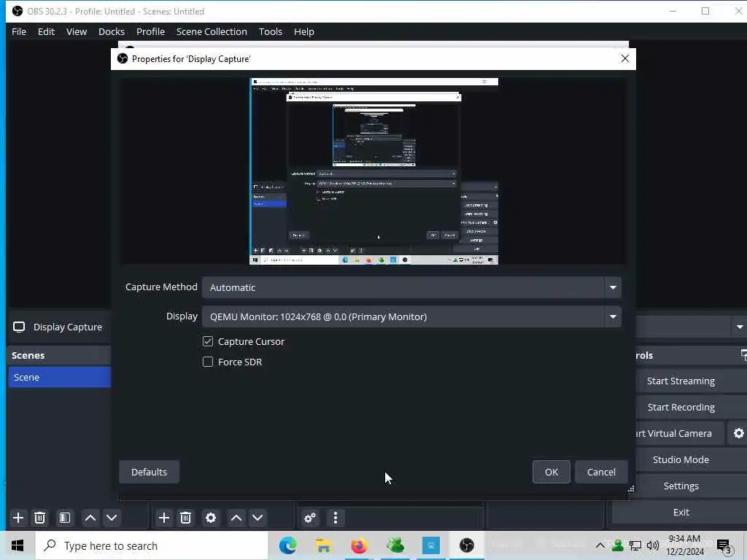Open source properties gear icon
The image size is (747, 560).
211,518
